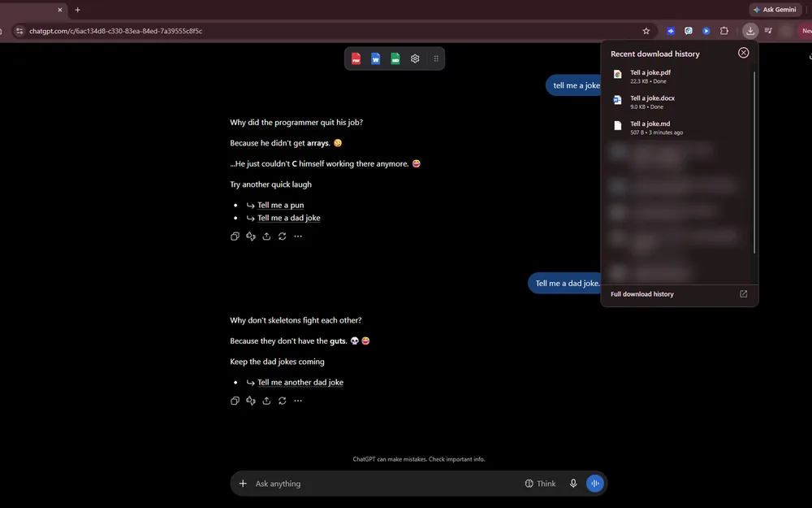This screenshot has width=812, height=508.
Task: Click the blue waveform extension icon
Action: click(671, 31)
